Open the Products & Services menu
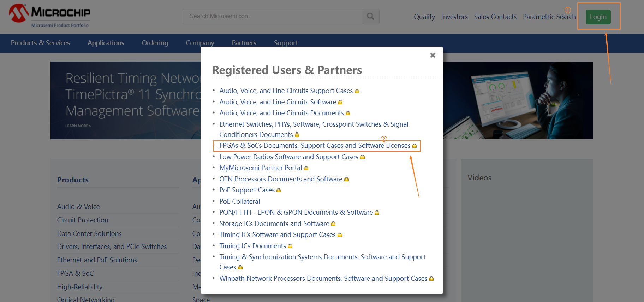This screenshot has height=302, width=644. coord(40,43)
